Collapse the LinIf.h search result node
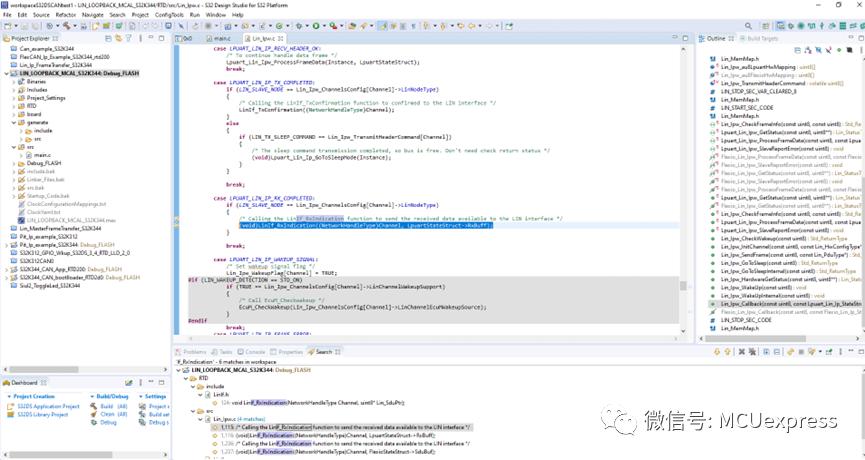The height and width of the screenshot is (460, 865). click(x=200, y=395)
